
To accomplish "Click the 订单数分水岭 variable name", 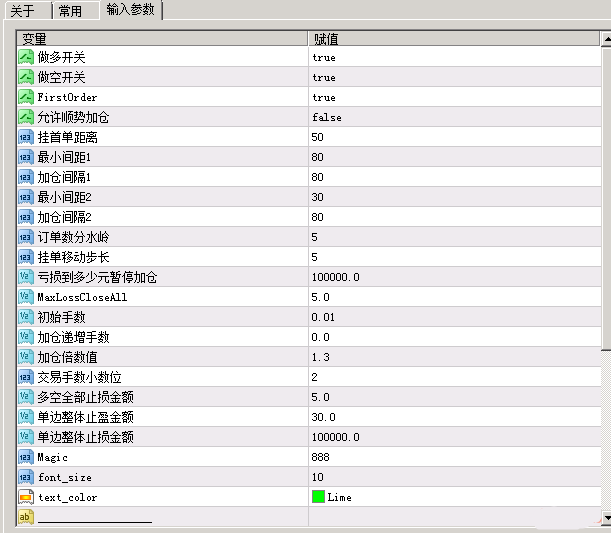I will point(73,237).
